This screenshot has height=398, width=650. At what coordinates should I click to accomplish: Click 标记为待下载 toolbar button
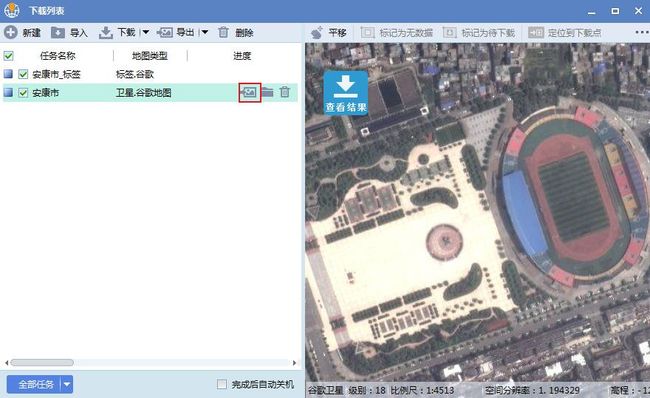pos(479,32)
